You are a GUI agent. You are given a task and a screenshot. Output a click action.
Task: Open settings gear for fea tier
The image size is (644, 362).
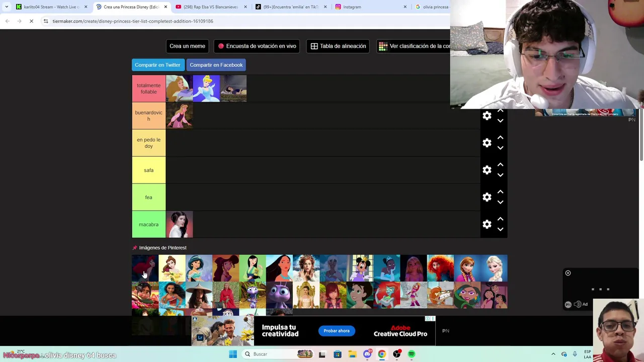click(x=487, y=197)
